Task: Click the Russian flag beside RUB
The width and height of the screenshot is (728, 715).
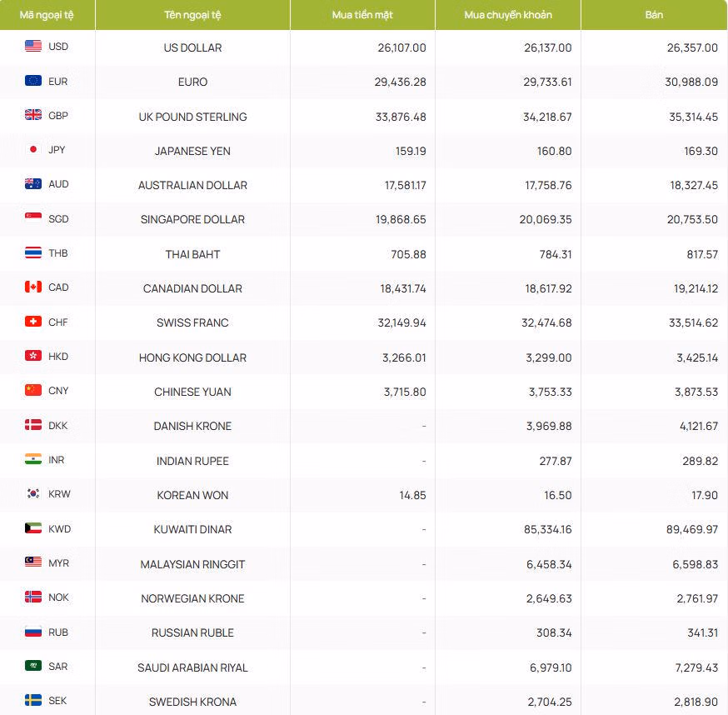Action: tap(33, 632)
